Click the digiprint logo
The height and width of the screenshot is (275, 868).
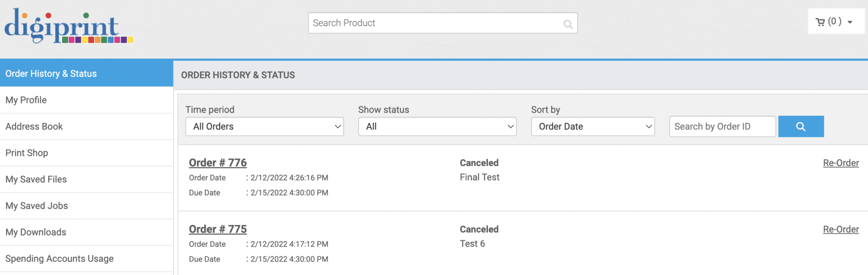69,26
